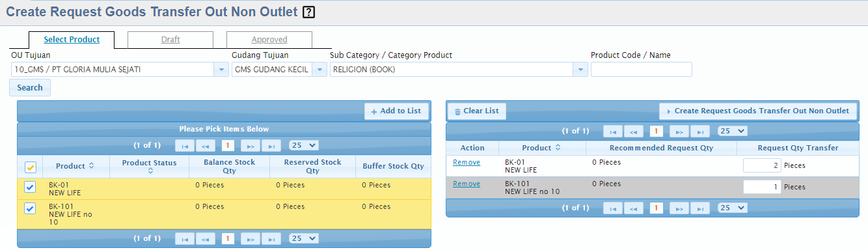Open the help question mark icon
The height and width of the screenshot is (250, 868).
pos(309,12)
